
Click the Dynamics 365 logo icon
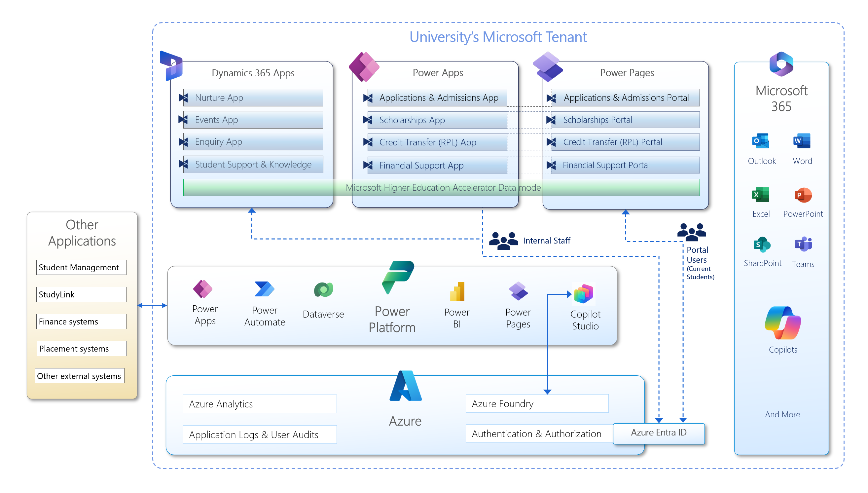click(x=170, y=66)
